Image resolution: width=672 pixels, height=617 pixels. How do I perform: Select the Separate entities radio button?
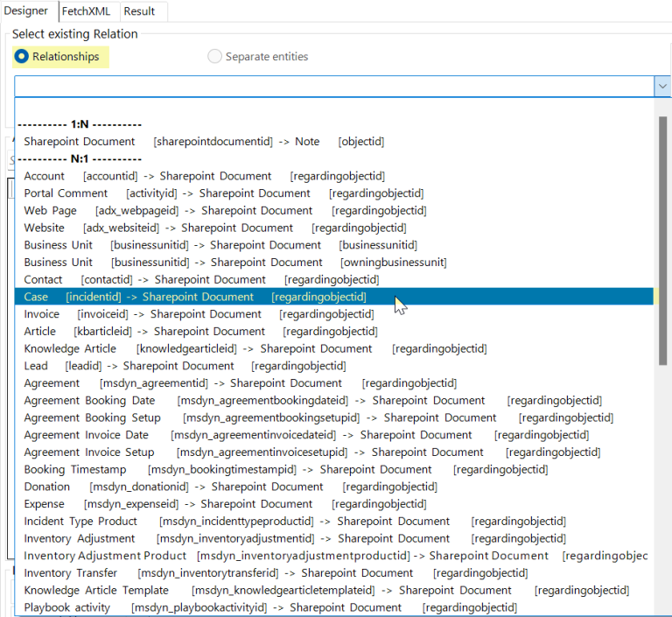point(257,57)
